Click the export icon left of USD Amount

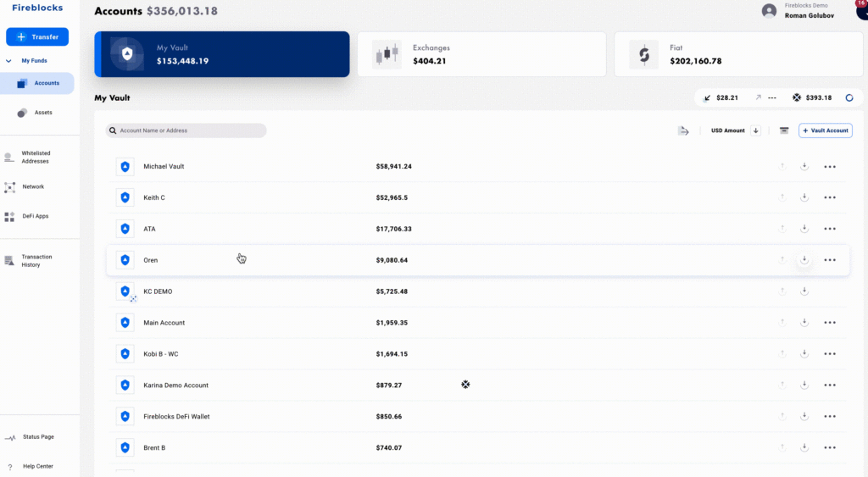tap(683, 130)
